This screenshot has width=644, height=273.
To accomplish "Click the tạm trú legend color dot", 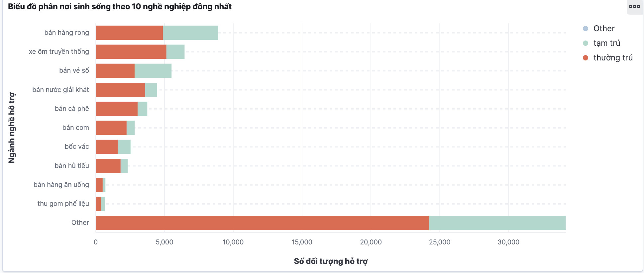I will (586, 43).
